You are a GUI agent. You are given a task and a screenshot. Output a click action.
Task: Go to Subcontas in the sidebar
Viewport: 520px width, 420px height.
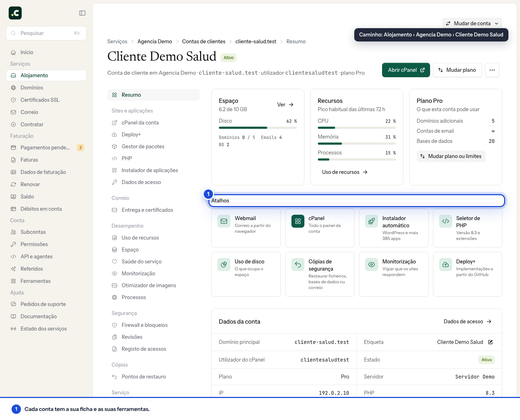pos(46,232)
